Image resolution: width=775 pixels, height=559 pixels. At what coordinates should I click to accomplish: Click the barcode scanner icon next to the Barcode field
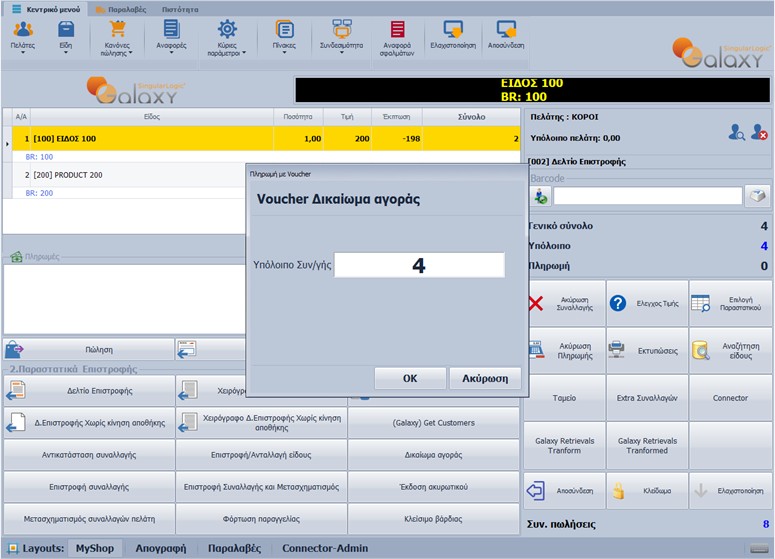pos(758,196)
